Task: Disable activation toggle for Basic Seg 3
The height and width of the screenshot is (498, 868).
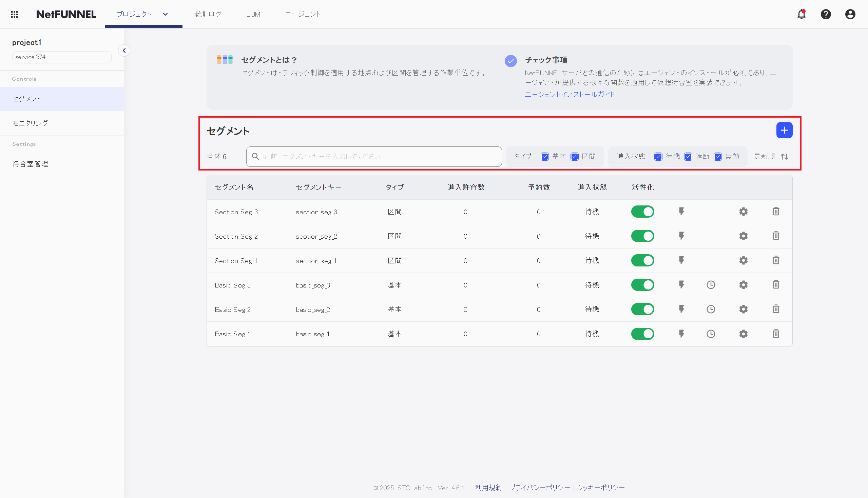Action: pyautogui.click(x=642, y=284)
